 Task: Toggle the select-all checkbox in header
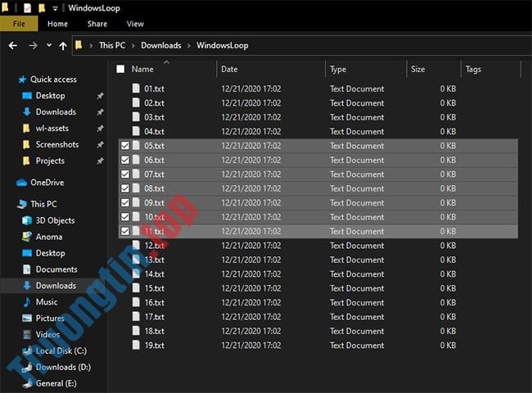coord(120,69)
